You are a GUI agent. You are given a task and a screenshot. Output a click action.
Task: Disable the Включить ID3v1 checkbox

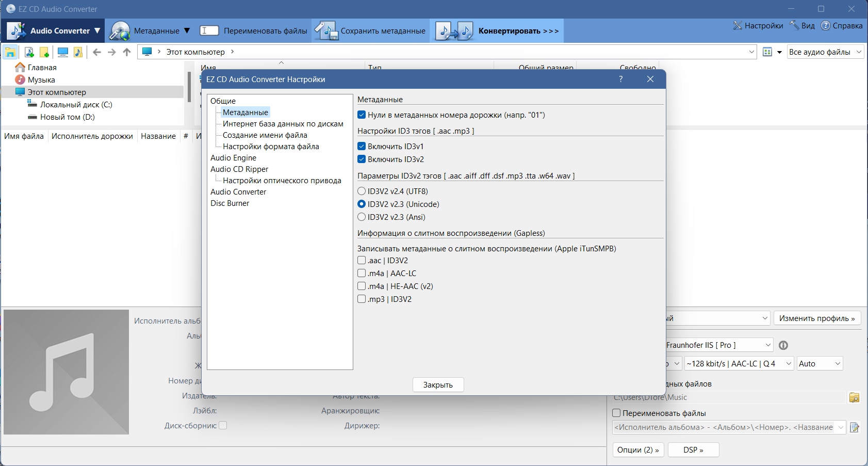pos(362,147)
